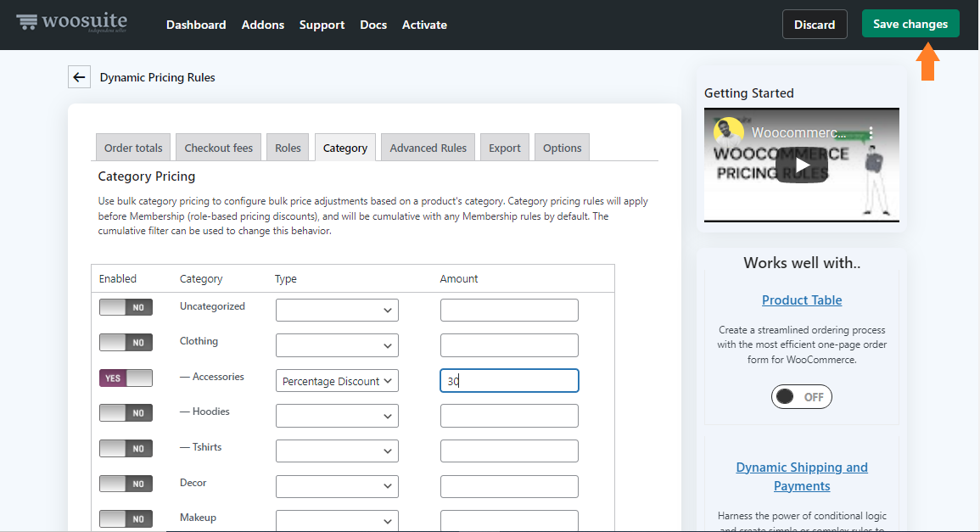
Task: Open the Type dropdown for Clothing
Action: pos(337,345)
